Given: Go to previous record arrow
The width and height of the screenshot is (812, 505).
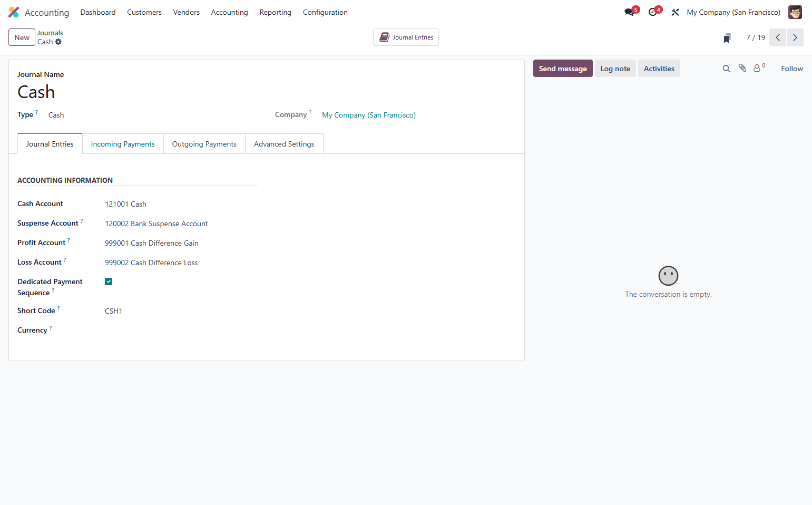Looking at the screenshot, I should 778,37.
